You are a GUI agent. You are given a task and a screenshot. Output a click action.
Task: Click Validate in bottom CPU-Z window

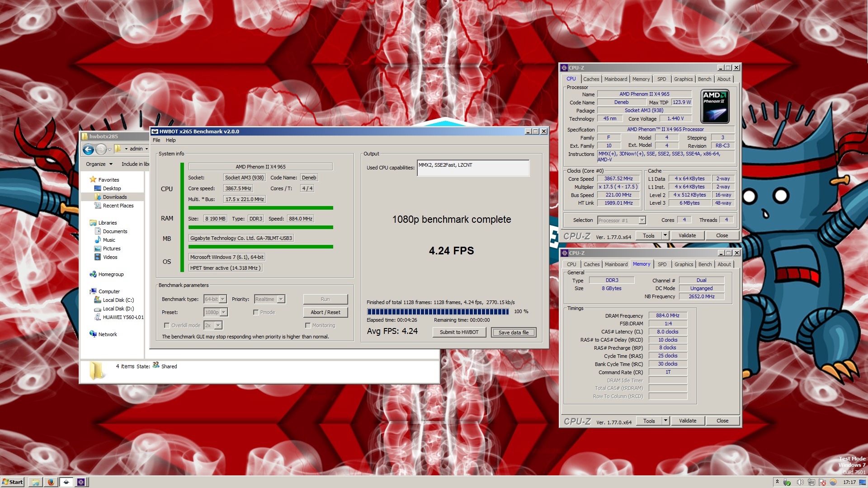pyautogui.click(x=688, y=421)
